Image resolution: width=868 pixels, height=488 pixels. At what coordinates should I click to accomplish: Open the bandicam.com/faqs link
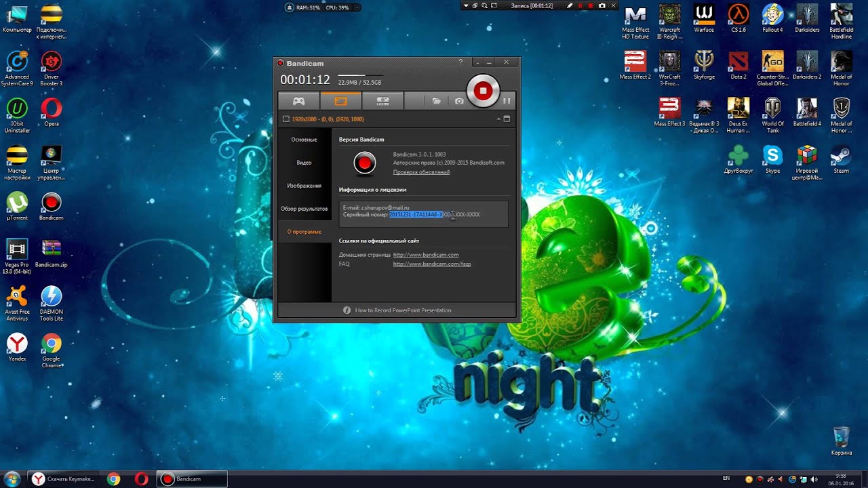[x=432, y=264]
